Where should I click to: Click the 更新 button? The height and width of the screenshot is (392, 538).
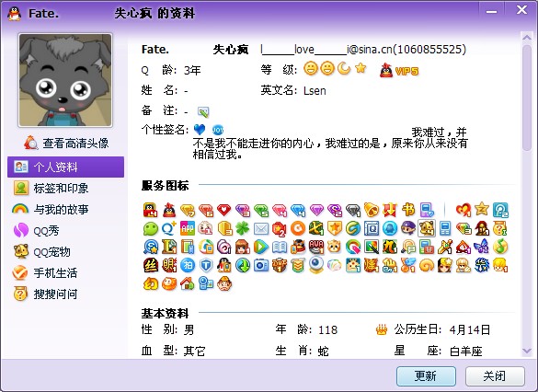[x=426, y=376]
